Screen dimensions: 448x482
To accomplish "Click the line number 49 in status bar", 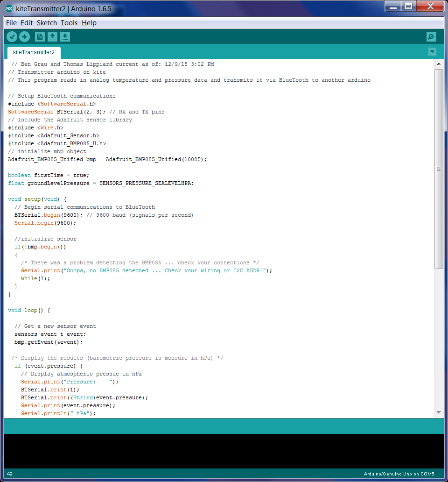I will click(x=10, y=474).
